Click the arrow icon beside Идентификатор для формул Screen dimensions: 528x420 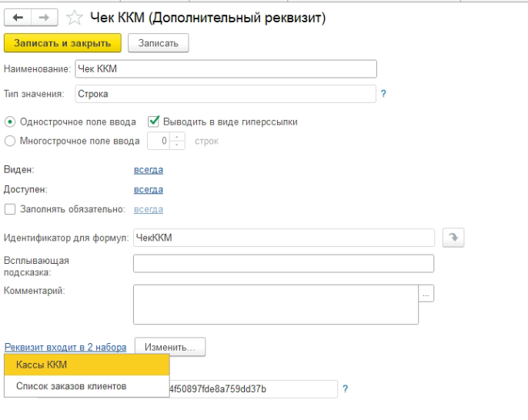[x=454, y=238]
